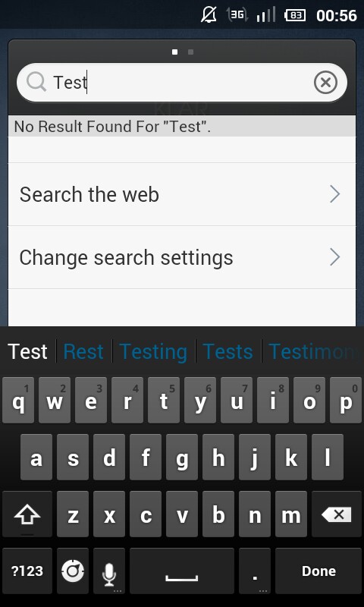This screenshot has height=607, width=364.
Task: Clear the search field with the X icon
Action: [325, 83]
